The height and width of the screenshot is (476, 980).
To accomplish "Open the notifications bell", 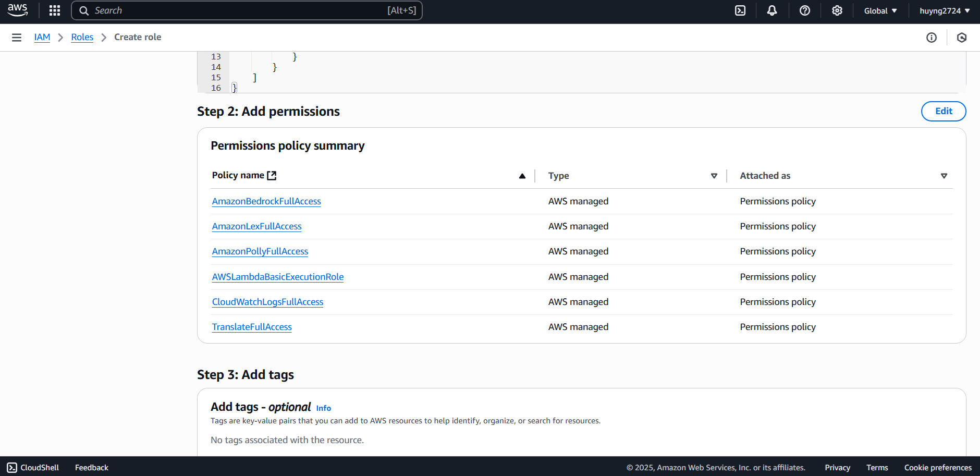I will point(772,10).
